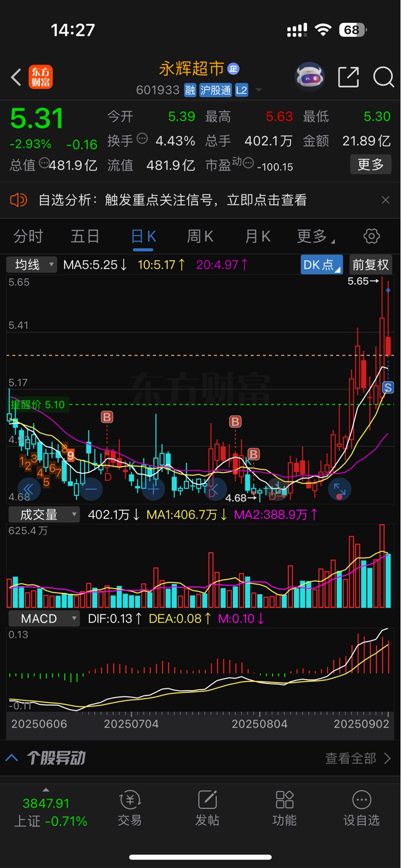Tap the 市盈 info circle icon
The image size is (401, 868).
(248, 163)
